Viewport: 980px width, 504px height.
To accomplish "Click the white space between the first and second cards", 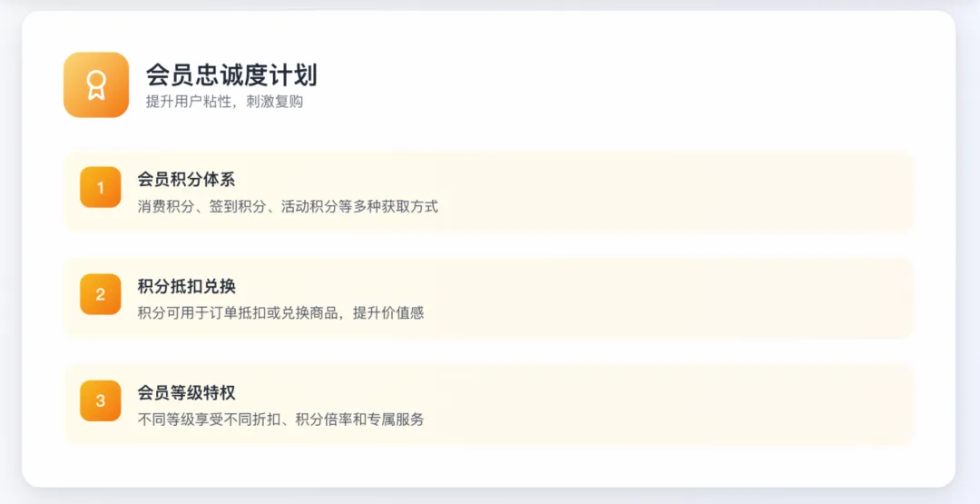I will [x=488, y=244].
